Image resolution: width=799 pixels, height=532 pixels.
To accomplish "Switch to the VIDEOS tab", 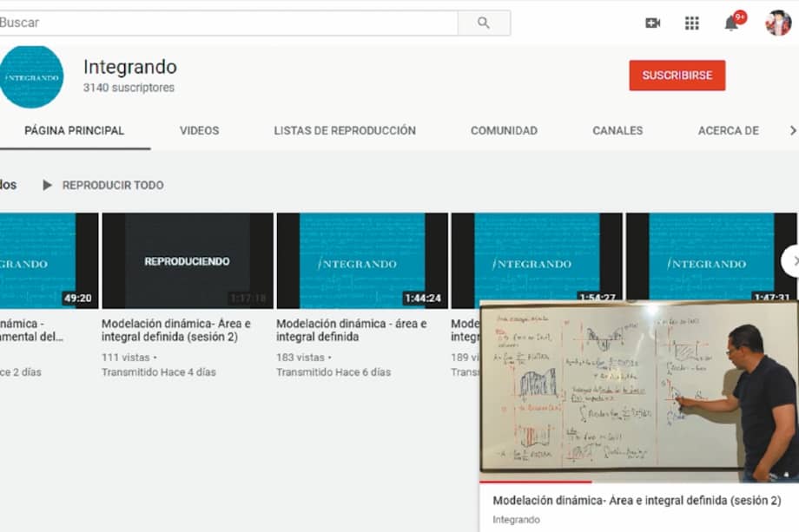I will [x=199, y=130].
